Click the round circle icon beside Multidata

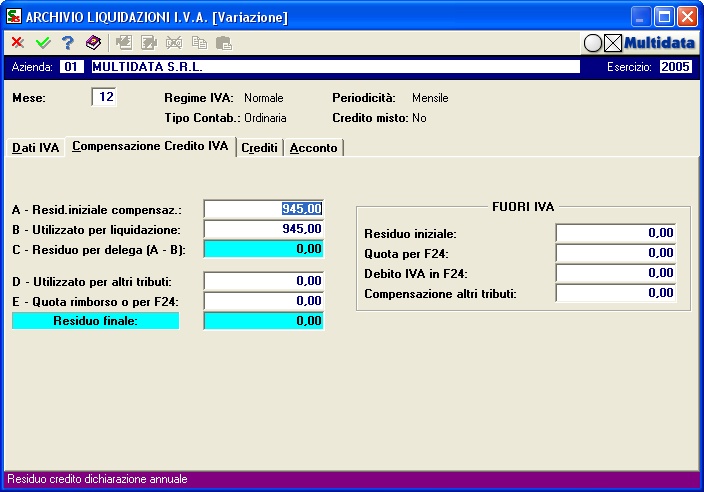click(x=593, y=44)
